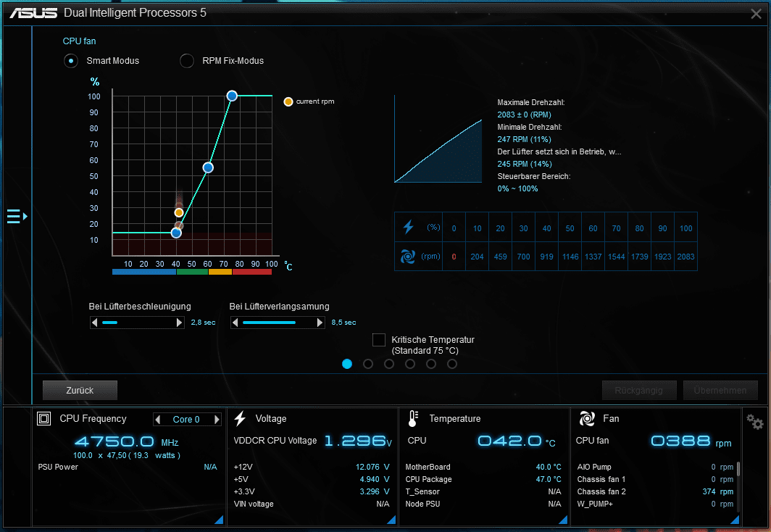Click the fan rpm icon in table

tap(408, 256)
